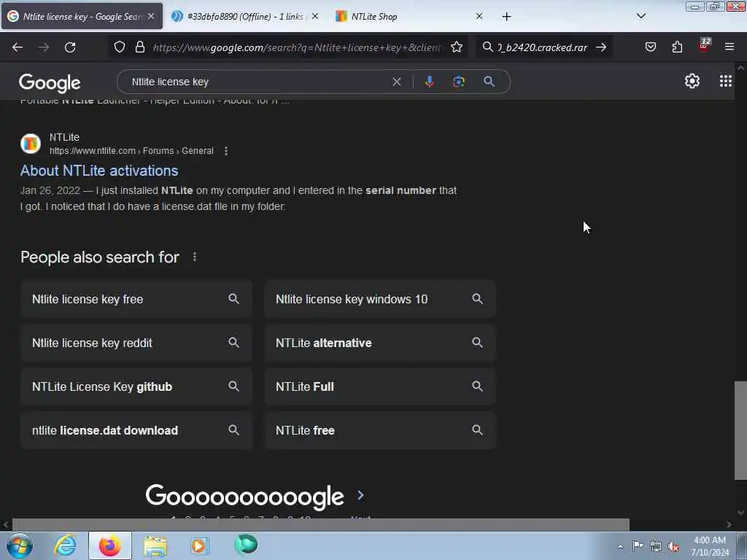
Task: Open the muted volume tray icon
Action: tap(673, 547)
